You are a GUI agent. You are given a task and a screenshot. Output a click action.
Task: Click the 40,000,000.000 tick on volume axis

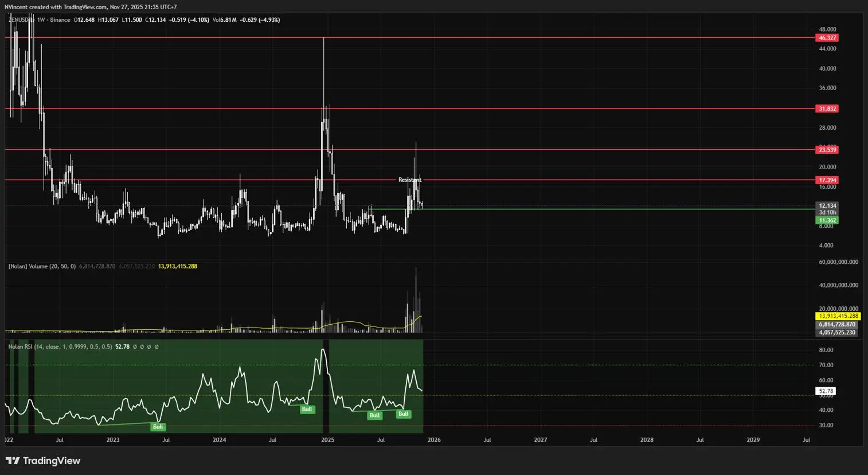(838, 285)
